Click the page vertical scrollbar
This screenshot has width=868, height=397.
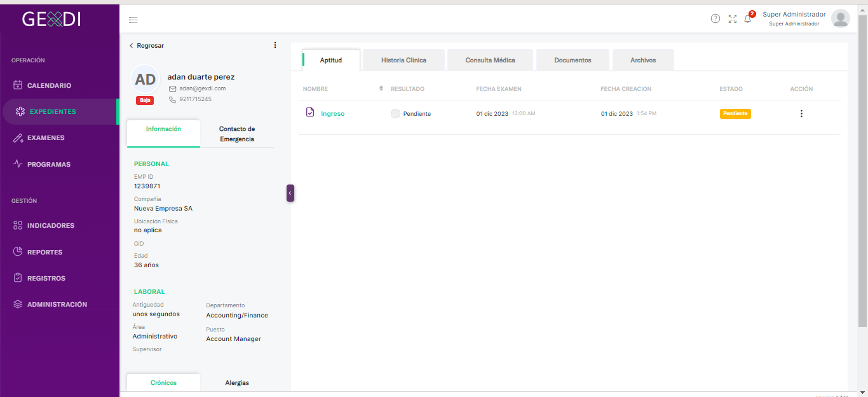tap(863, 172)
